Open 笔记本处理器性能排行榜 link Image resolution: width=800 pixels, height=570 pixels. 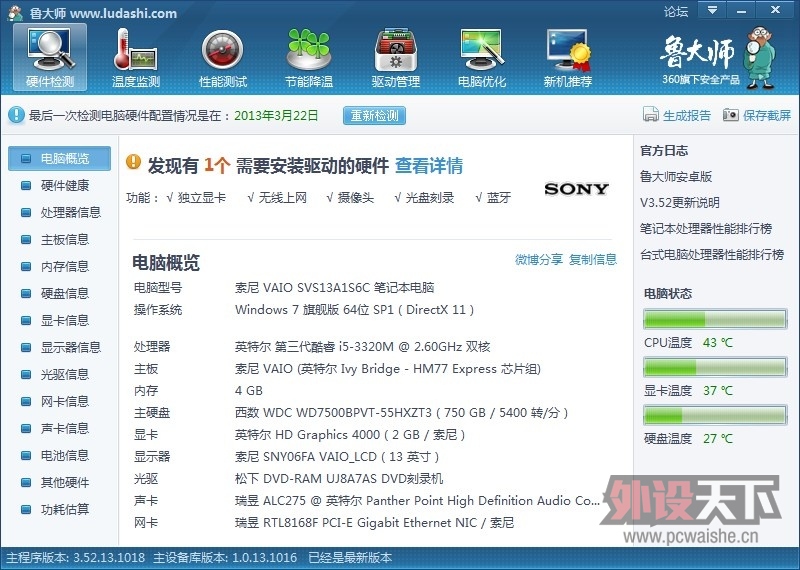(x=706, y=229)
